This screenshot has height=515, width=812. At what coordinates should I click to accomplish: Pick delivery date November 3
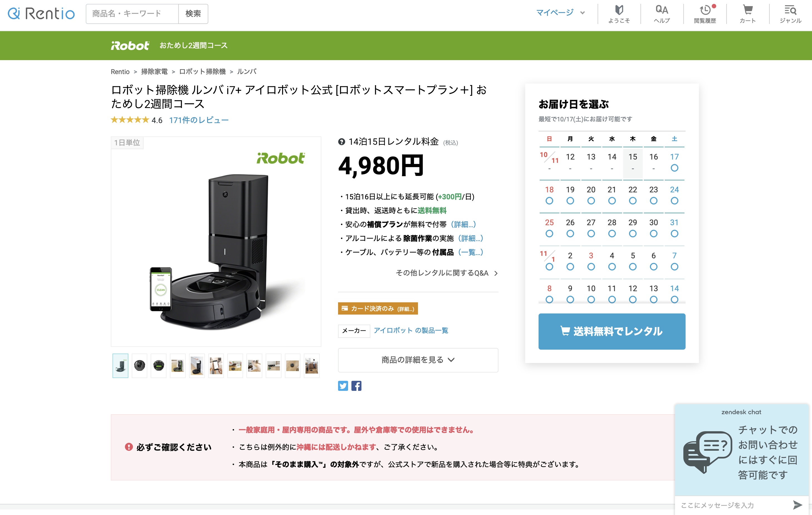(591, 261)
